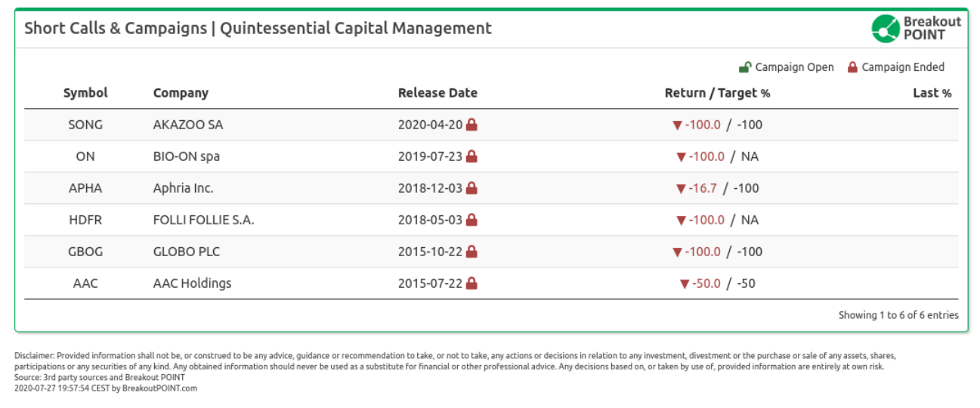Click the Breakout POINT logo
This screenshot has height=408, width=980.
[916, 28]
